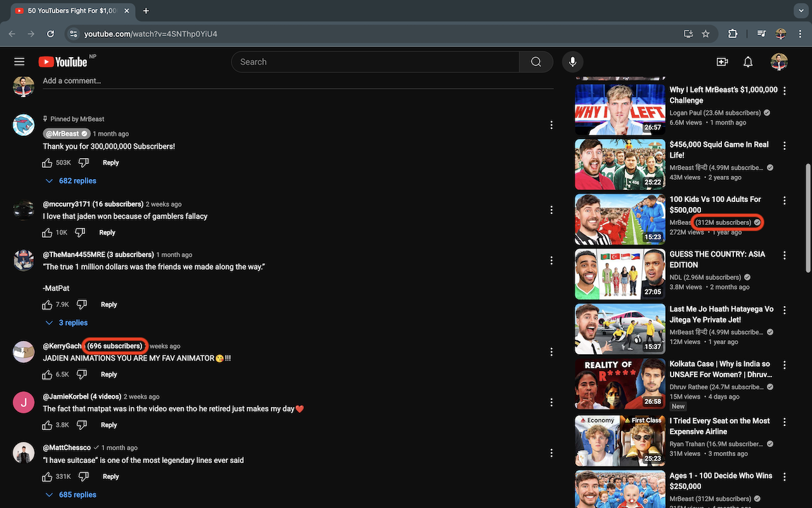This screenshot has width=812, height=508.
Task: Open the options menu for the Logan Paul video
Action: pos(785,91)
